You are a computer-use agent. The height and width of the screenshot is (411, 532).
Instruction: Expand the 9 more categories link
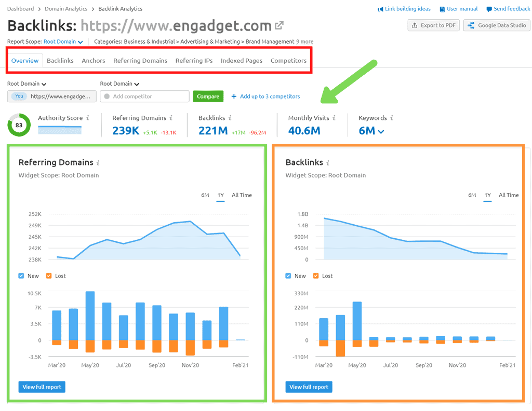[x=304, y=42]
